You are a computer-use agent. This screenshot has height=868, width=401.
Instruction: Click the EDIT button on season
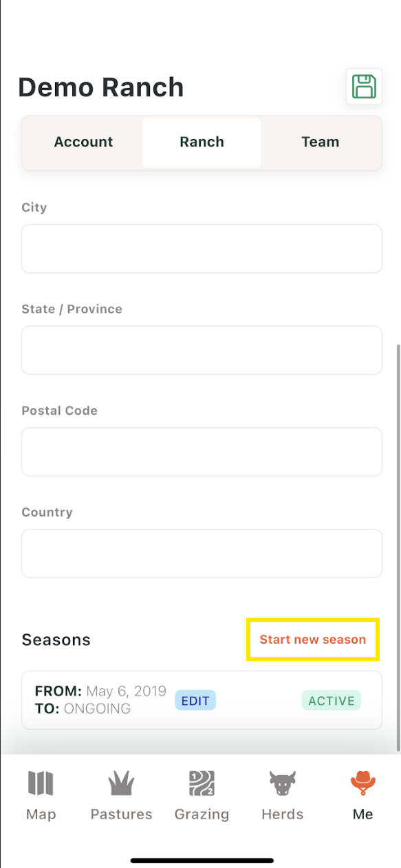coord(195,701)
